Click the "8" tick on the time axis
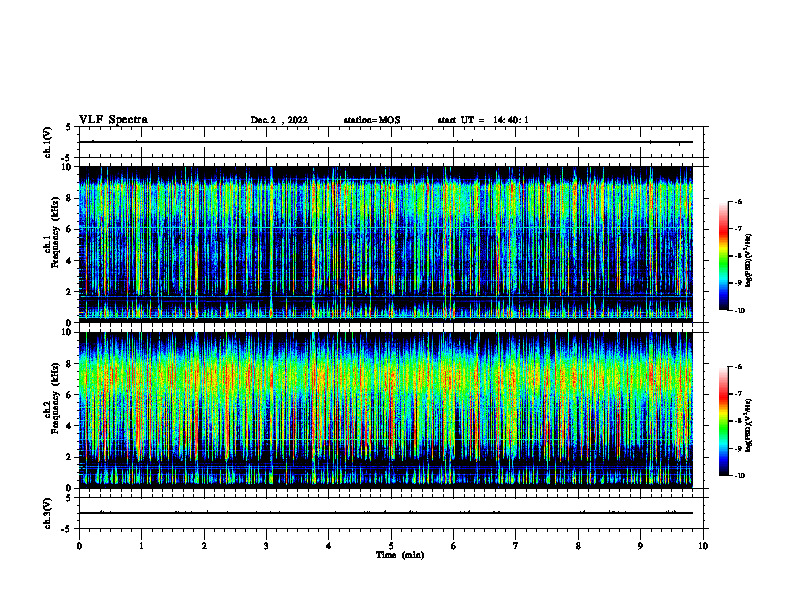792x612 pixels. [x=578, y=546]
